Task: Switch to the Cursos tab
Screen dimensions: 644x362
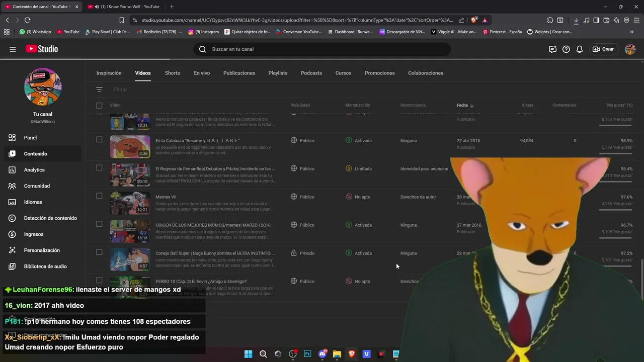Action: (343, 73)
